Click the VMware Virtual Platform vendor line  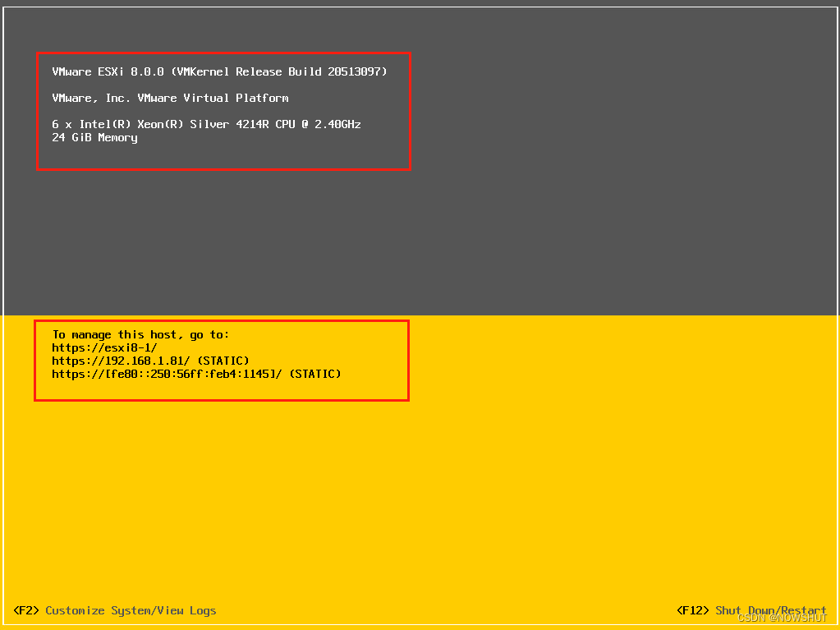pyautogui.click(x=170, y=98)
